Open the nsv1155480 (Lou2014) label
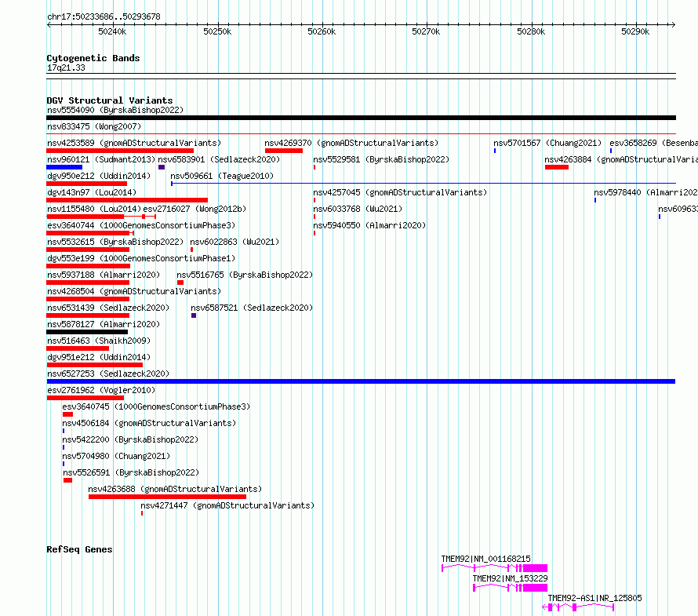This screenshot has height=616, width=698. 94,209
